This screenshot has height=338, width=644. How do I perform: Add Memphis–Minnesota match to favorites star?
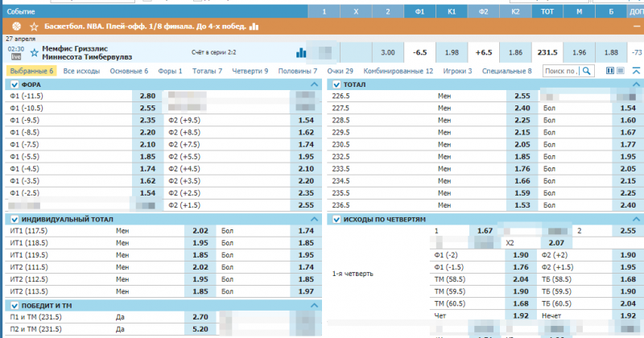click(x=34, y=52)
